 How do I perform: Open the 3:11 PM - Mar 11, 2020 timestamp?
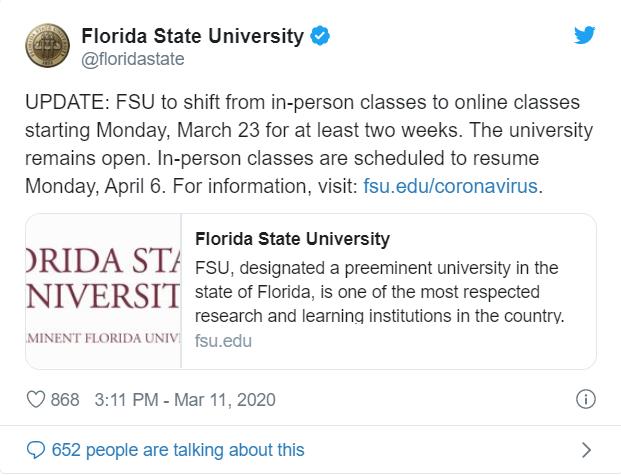(x=185, y=399)
